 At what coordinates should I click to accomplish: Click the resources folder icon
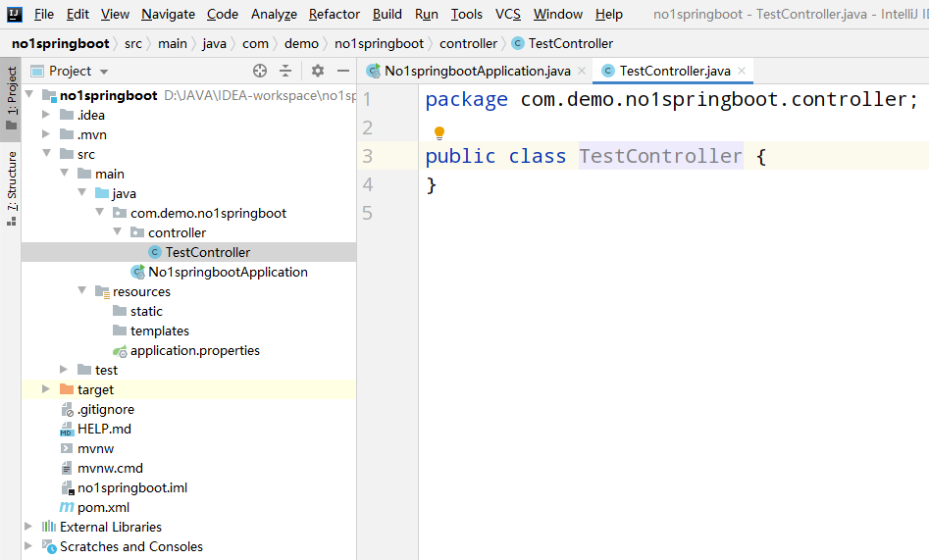102,291
